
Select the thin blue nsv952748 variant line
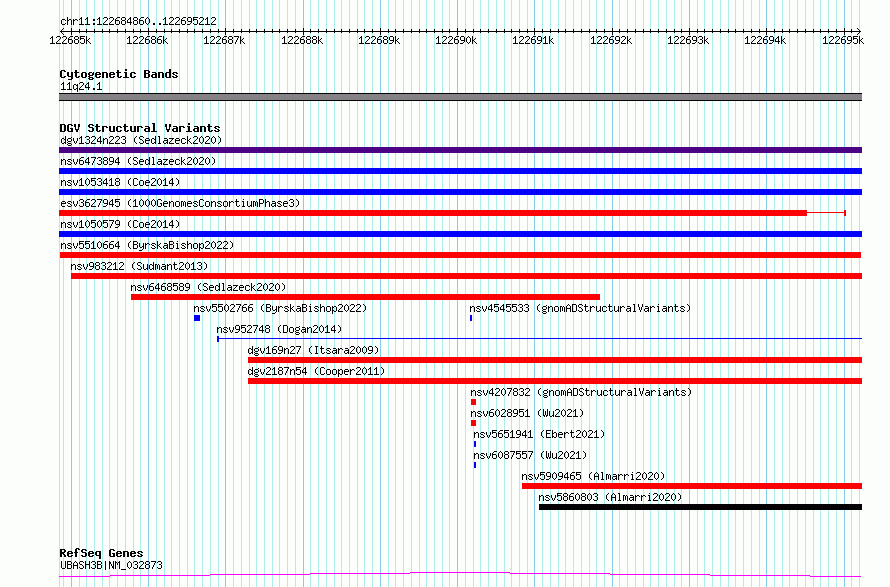[x=539, y=339]
